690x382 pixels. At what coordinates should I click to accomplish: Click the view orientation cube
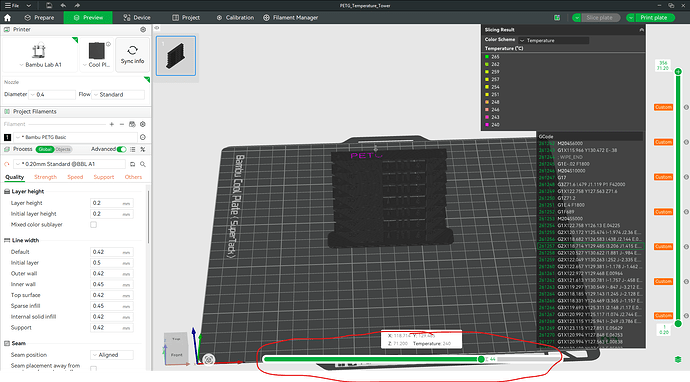(x=176, y=348)
